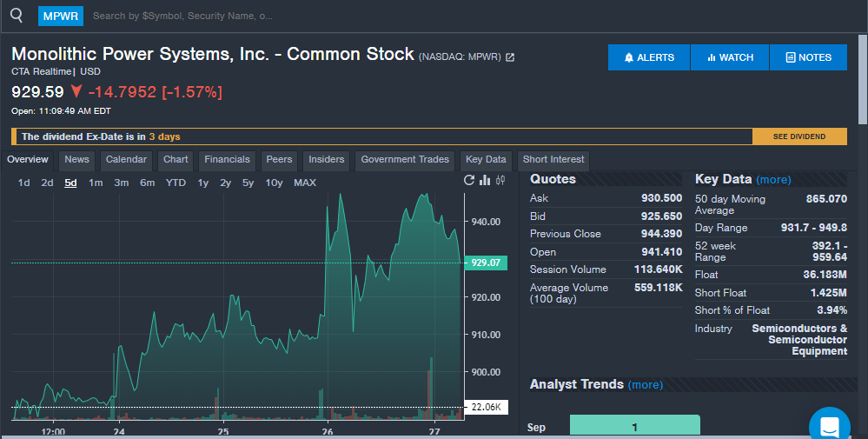Switch to the Chart tab
The width and height of the screenshot is (868, 439).
point(176,159)
